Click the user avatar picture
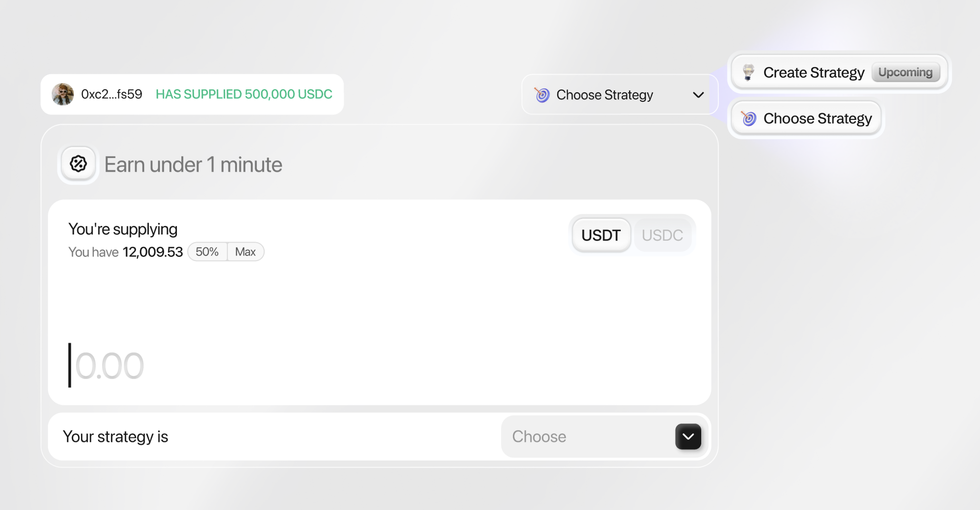 click(x=63, y=94)
